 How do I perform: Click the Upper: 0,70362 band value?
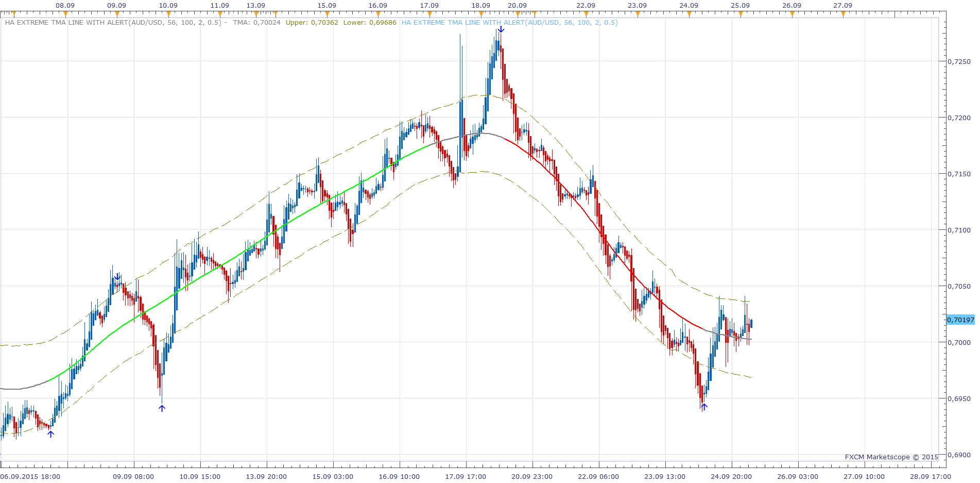tap(312, 23)
